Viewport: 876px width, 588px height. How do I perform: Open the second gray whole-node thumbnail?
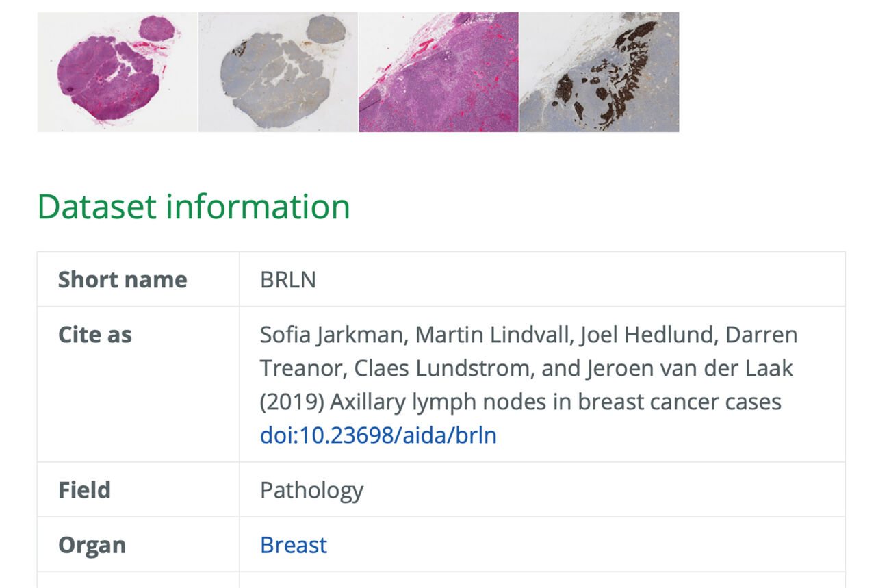(x=278, y=72)
